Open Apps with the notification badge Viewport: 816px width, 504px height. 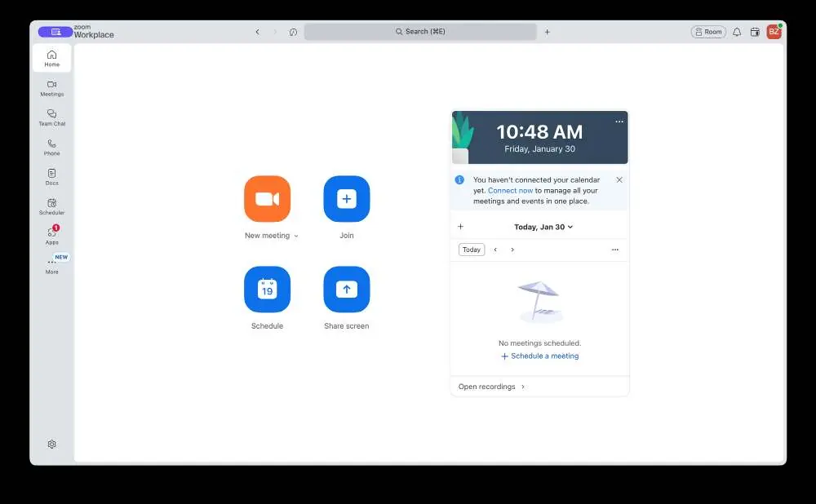coord(51,236)
